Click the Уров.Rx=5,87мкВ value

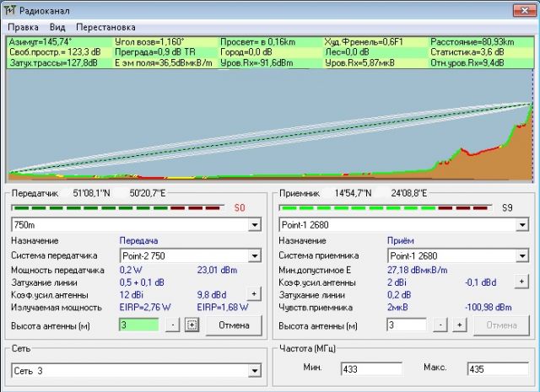[x=359, y=63]
